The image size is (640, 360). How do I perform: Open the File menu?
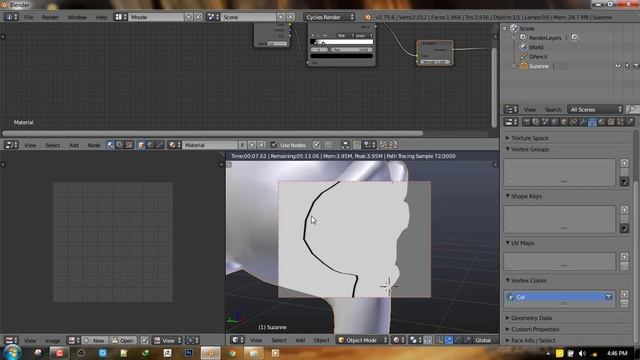click(28, 17)
